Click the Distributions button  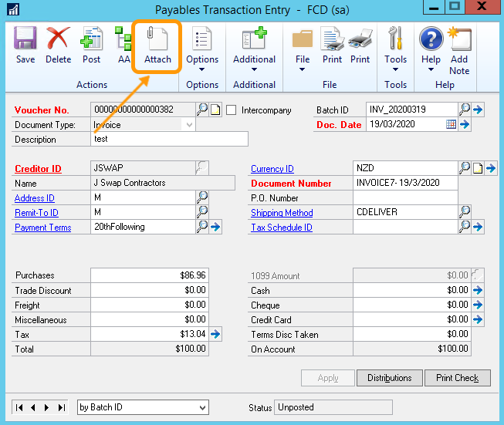(x=389, y=378)
